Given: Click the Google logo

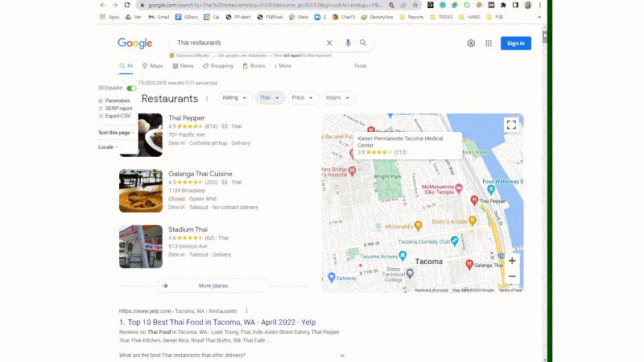Looking at the screenshot, I should 134,43.
